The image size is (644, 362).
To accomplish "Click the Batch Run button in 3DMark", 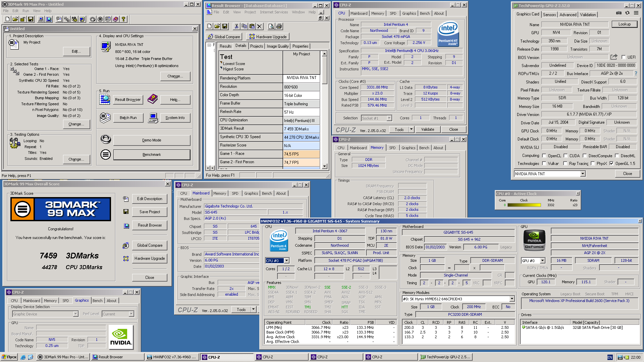I will pos(128,118).
